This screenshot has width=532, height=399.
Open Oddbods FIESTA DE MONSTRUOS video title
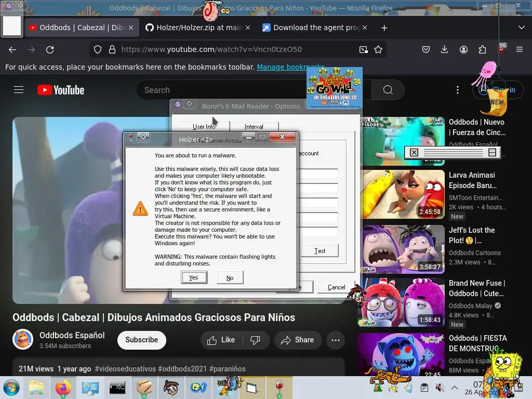(478, 343)
